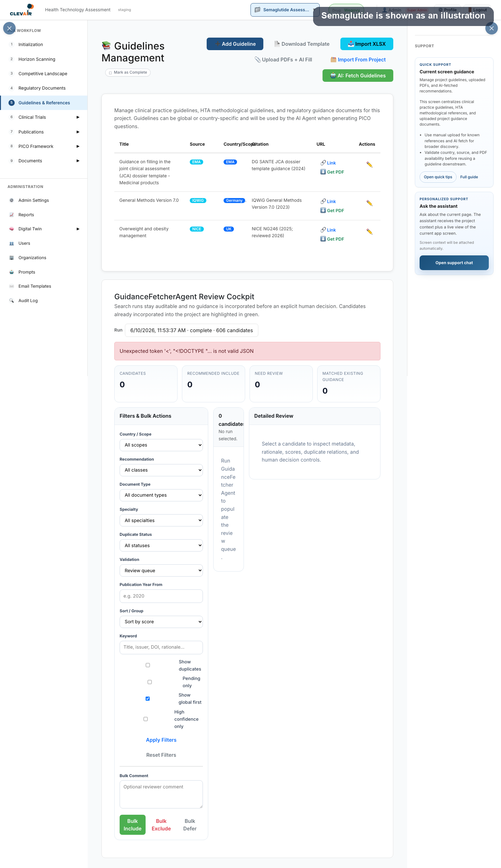The width and height of the screenshot is (501, 868).
Task: Click Get PDF for NICE NG246 row
Action: (x=332, y=239)
